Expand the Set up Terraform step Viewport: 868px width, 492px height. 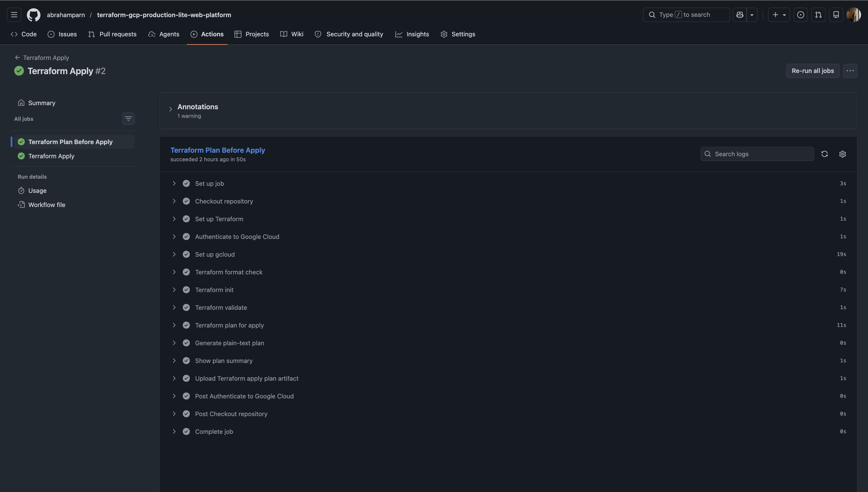click(508, 219)
